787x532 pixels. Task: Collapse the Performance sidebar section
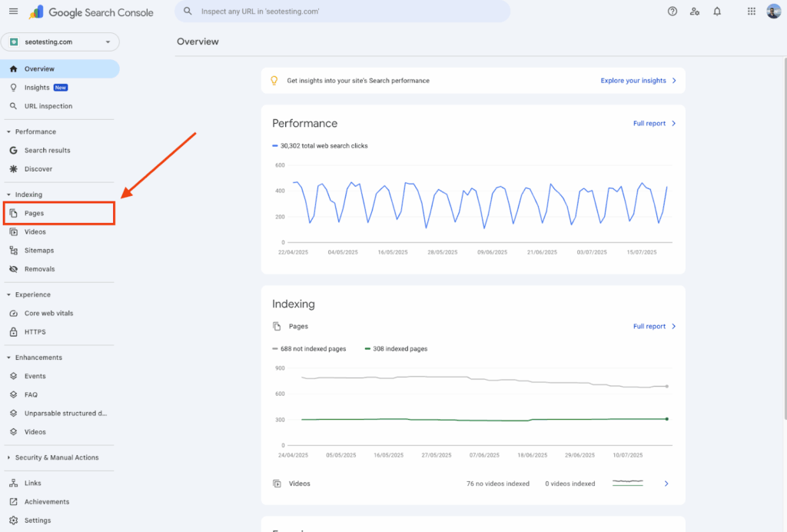point(8,131)
